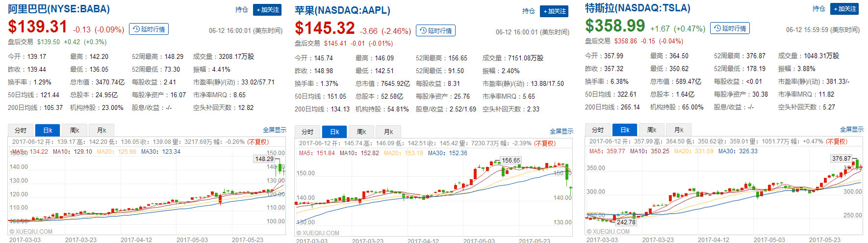Open 全屏显示 for the BABA chart

pyautogui.click(x=275, y=130)
